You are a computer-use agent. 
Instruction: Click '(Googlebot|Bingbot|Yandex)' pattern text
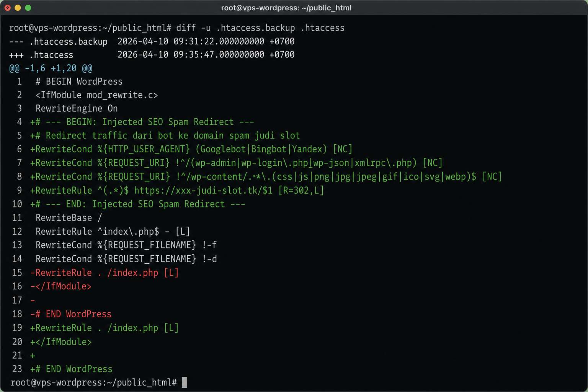(x=261, y=149)
